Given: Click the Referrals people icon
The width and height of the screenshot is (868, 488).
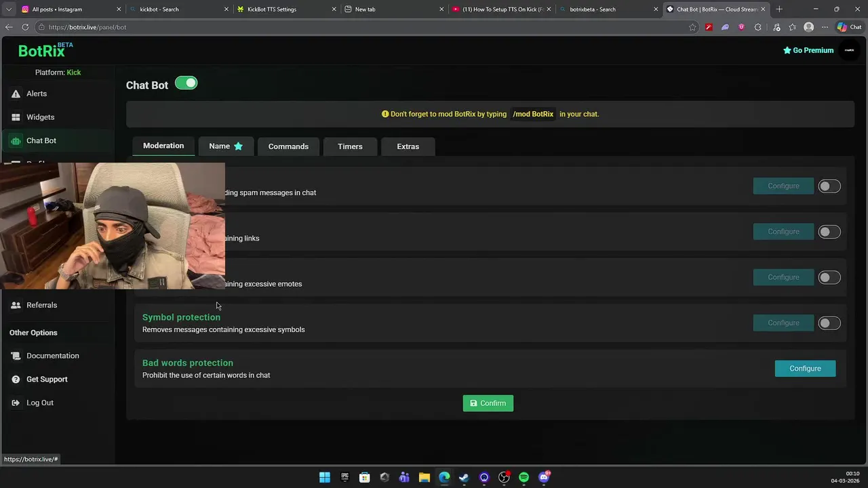Looking at the screenshot, I should tap(16, 305).
